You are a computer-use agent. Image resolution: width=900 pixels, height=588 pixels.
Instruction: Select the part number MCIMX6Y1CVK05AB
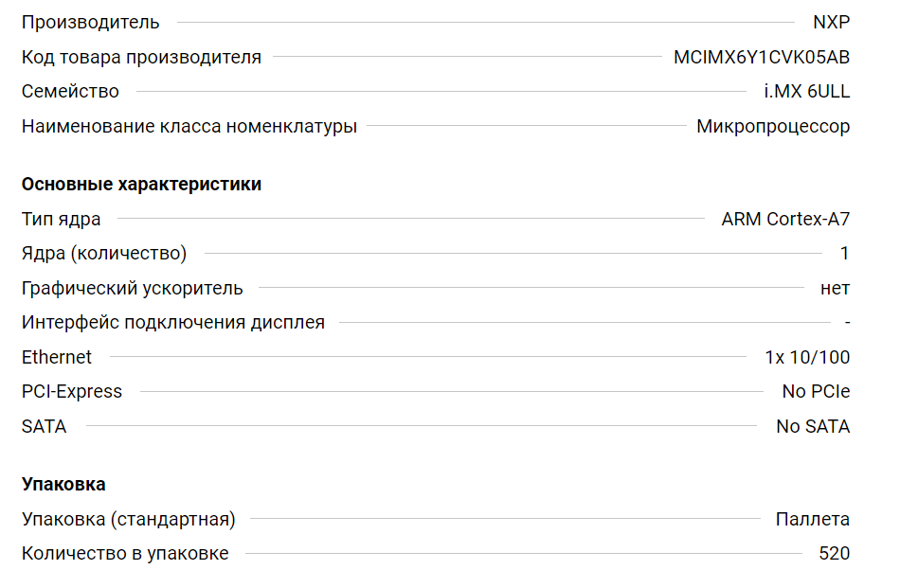point(762,58)
